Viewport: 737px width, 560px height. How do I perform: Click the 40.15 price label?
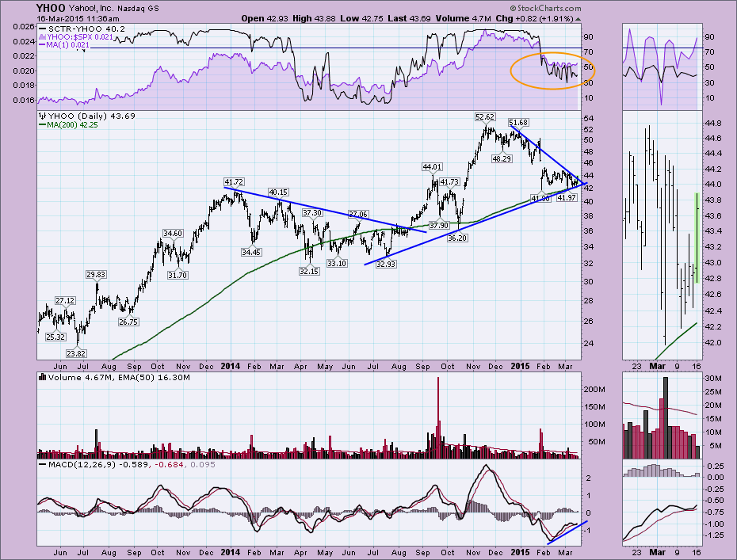pyautogui.click(x=278, y=192)
